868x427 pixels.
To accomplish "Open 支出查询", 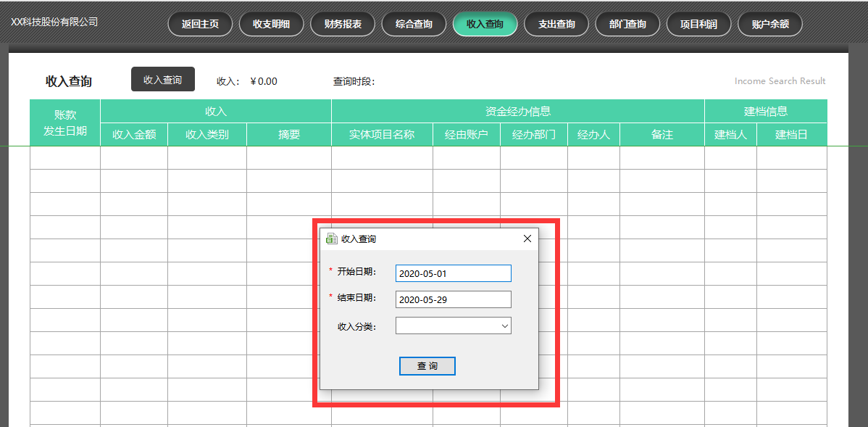I will 556,23.
